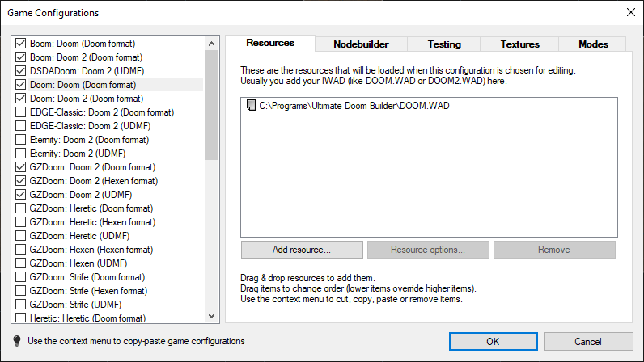644x362 pixels.
Task: Select the DSDADoom: Doom 2 (UDMF) label
Action: click(87, 70)
